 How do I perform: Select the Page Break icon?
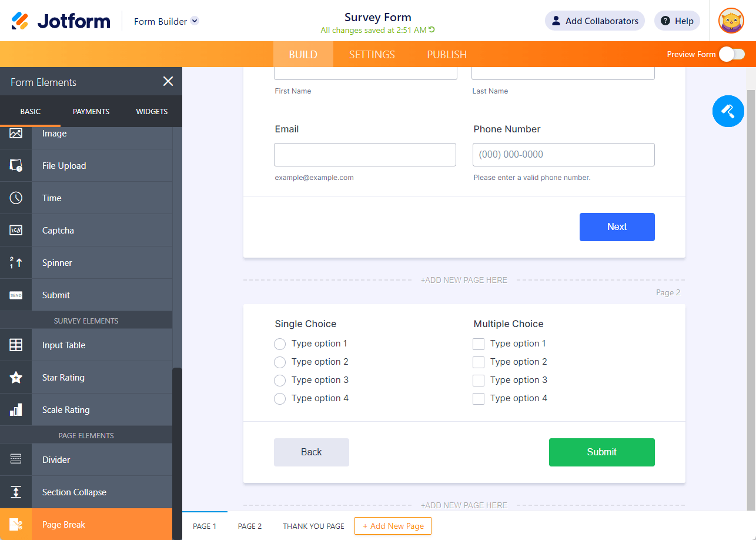click(16, 525)
